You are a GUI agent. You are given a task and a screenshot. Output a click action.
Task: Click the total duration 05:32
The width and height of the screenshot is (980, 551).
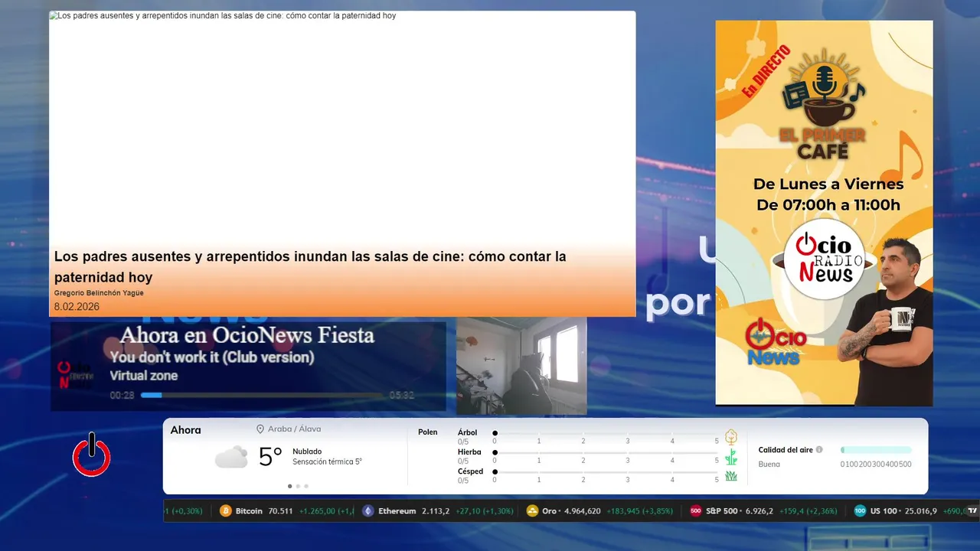tap(401, 396)
